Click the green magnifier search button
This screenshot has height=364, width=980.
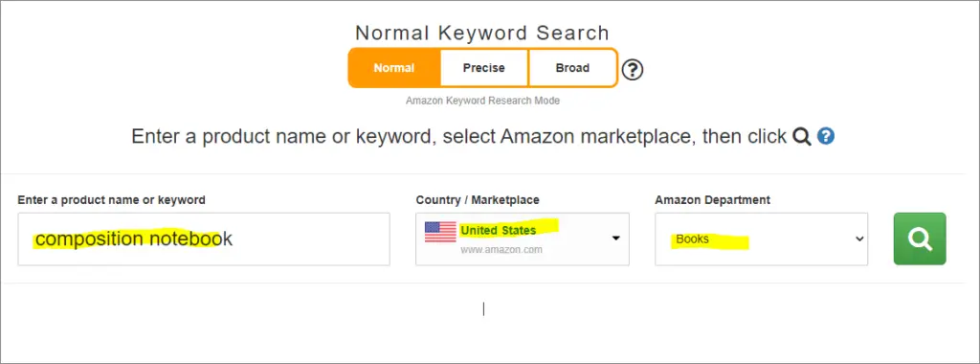coord(920,239)
